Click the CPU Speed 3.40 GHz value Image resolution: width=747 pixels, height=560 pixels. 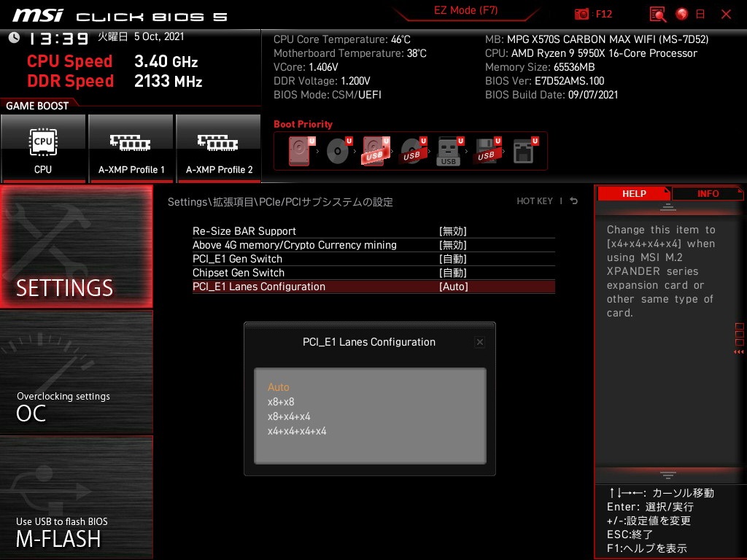click(166, 61)
